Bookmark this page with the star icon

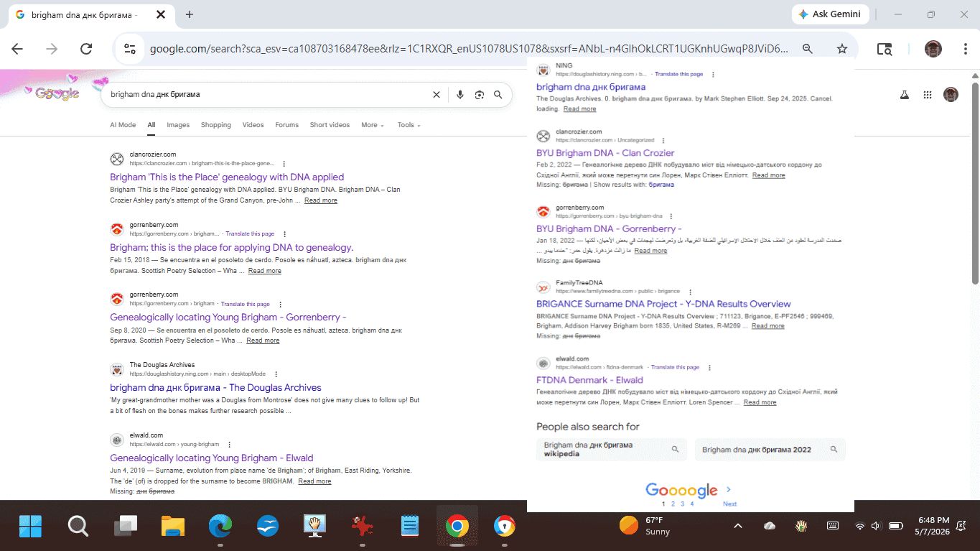[x=842, y=49]
